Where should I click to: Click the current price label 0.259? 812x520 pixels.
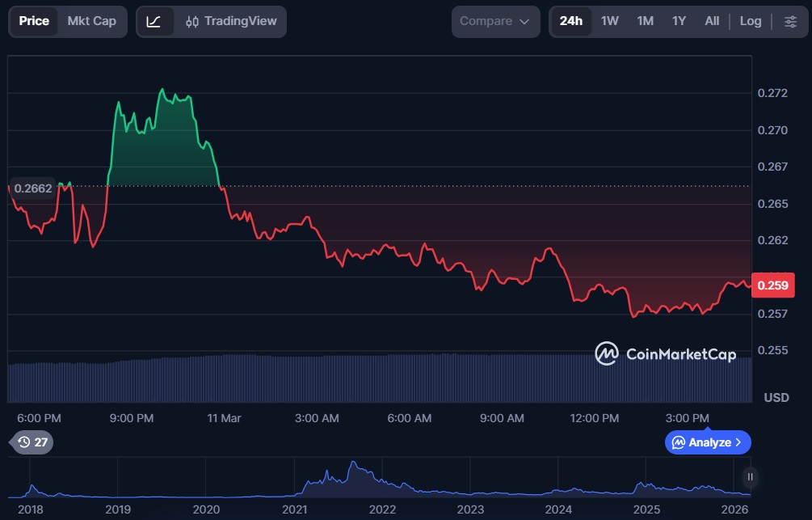772,285
